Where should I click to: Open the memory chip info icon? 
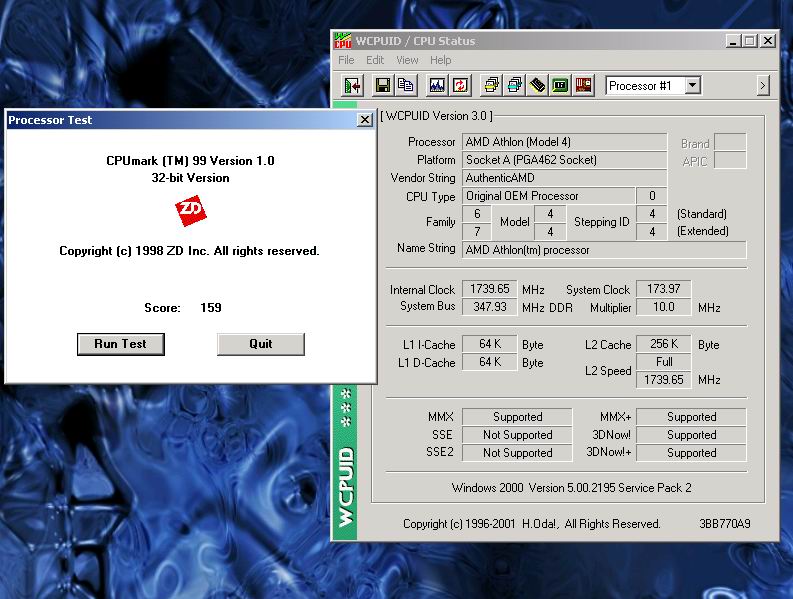click(x=538, y=85)
